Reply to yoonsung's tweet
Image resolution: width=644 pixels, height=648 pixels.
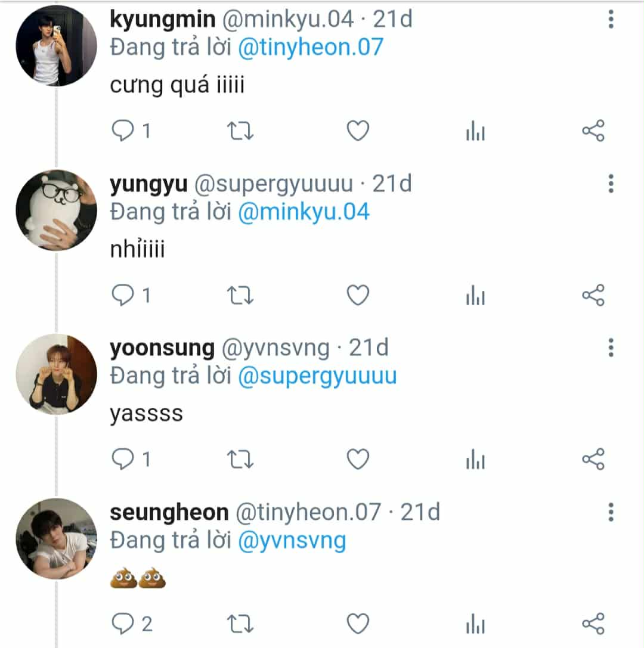tap(123, 459)
